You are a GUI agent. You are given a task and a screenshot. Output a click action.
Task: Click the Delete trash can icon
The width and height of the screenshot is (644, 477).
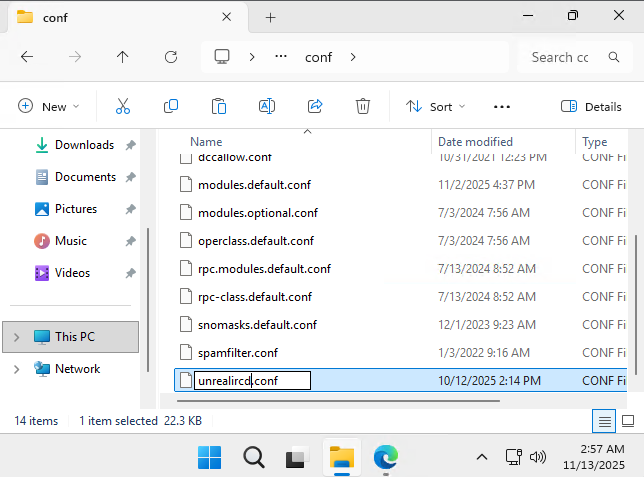(363, 106)
